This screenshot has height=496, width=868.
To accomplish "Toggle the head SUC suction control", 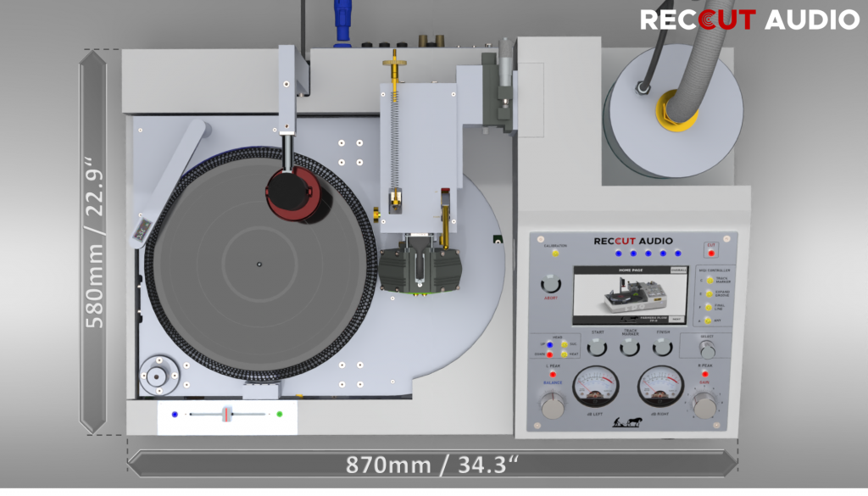I will click(x=564, y=344).
